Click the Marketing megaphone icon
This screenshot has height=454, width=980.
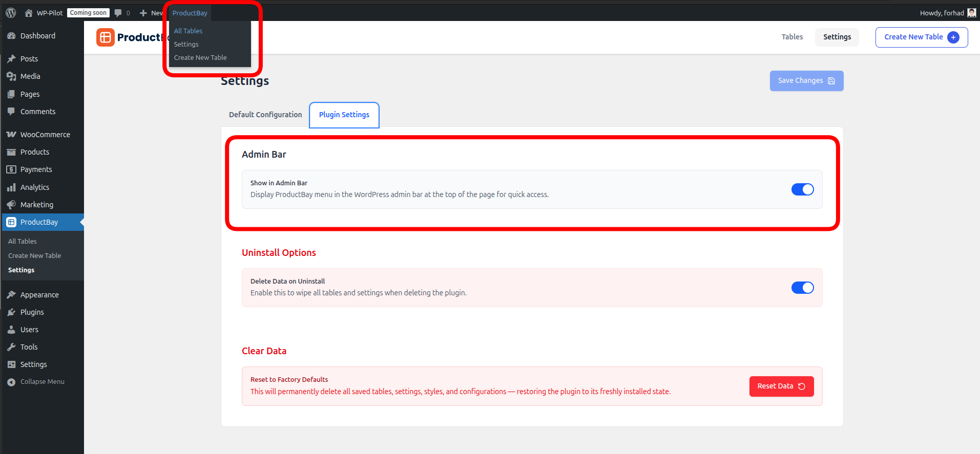(x=11, y=205)
